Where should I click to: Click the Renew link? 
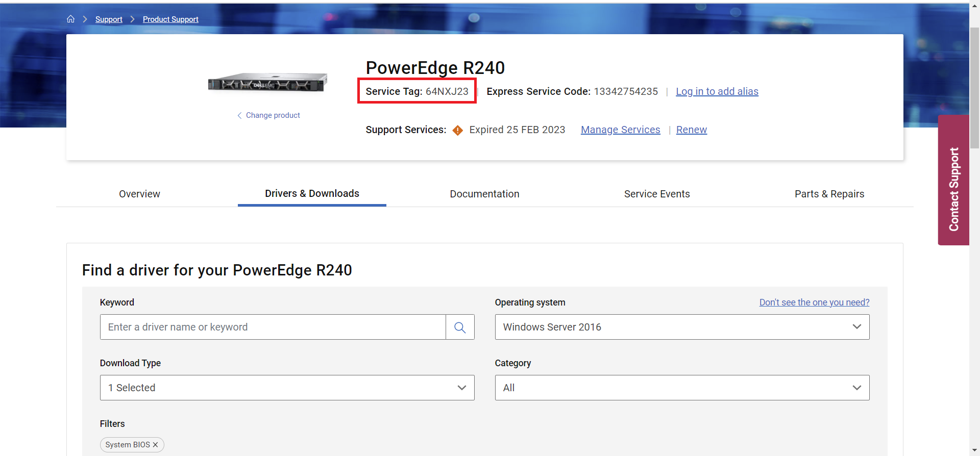[x=692, y=130]
